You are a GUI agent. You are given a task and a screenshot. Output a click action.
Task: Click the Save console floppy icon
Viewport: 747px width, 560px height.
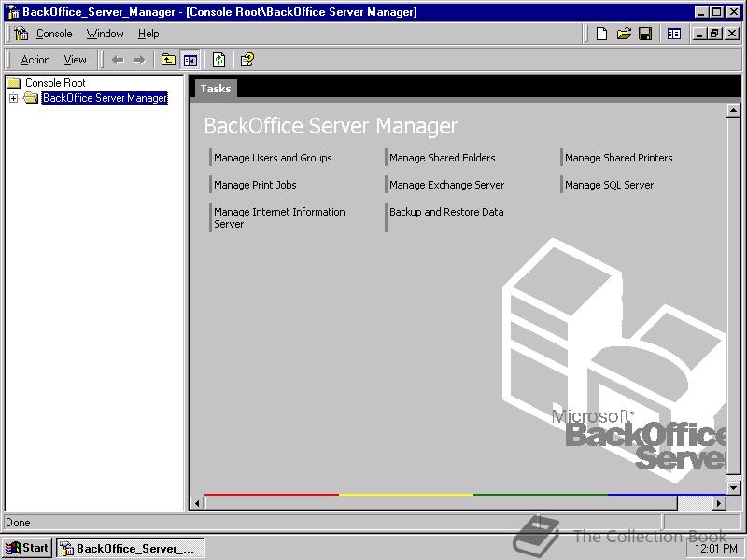click(x=645, y=34)
